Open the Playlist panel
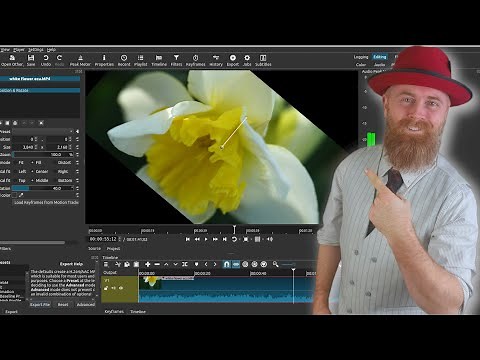Screen dimensions: 480x360 click(x=140, y=60)
